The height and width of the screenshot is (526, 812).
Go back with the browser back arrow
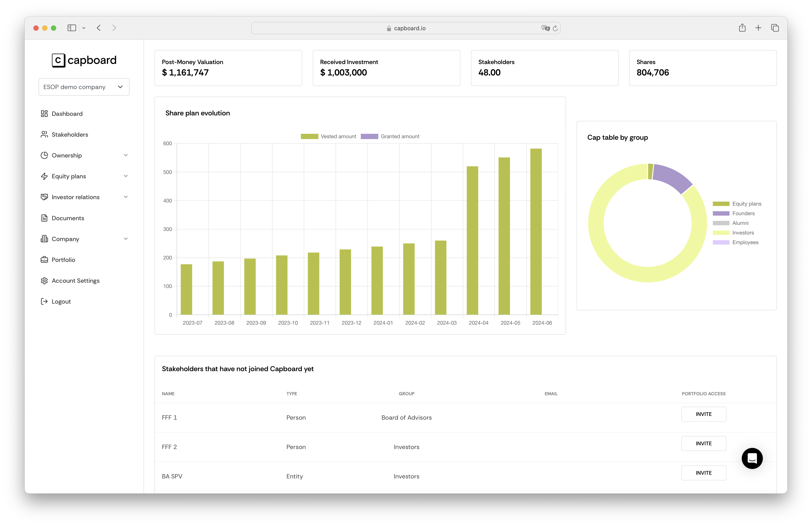coord(99,28)
